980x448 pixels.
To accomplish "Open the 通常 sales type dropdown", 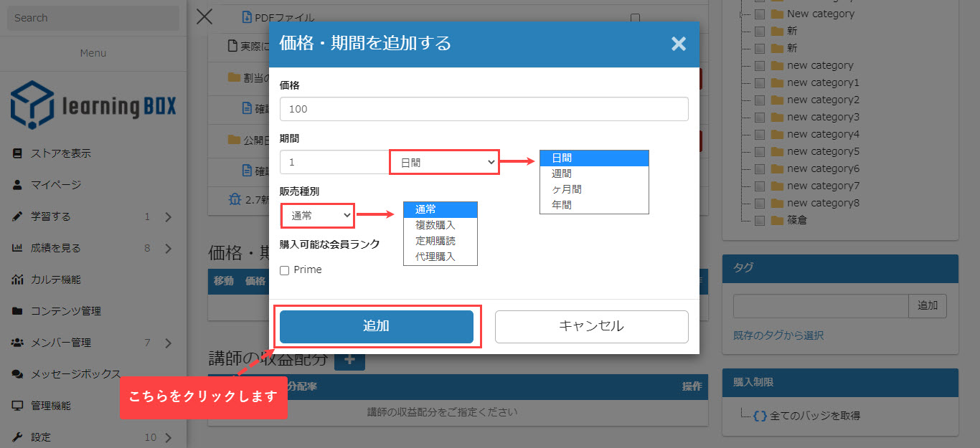I will pos(317,214).
